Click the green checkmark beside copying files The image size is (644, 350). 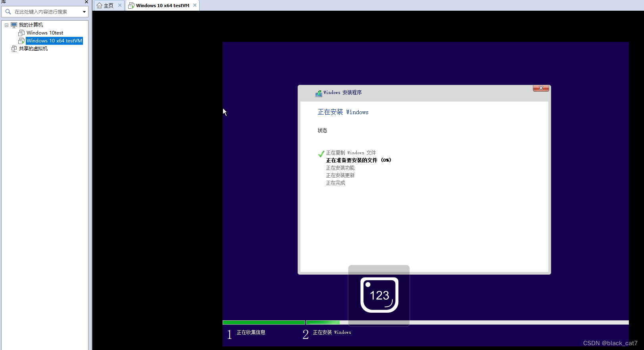321,154
